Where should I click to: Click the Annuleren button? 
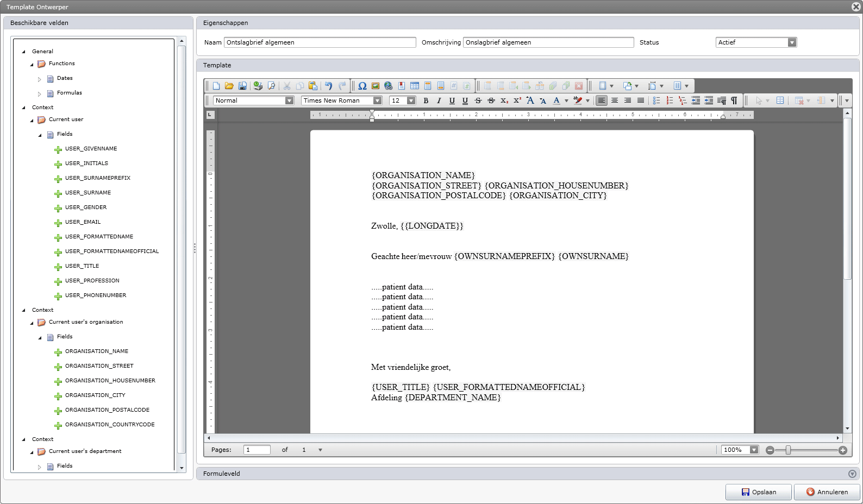[x=827, y=492]
